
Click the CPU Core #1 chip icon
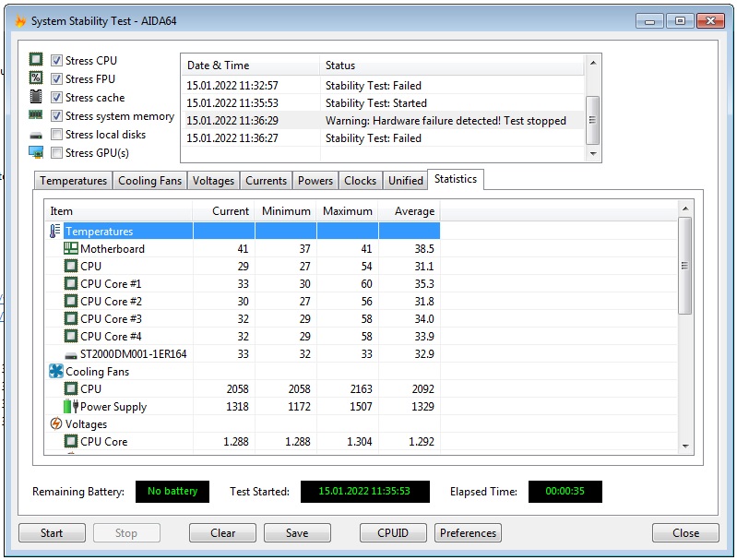[70, 283]
